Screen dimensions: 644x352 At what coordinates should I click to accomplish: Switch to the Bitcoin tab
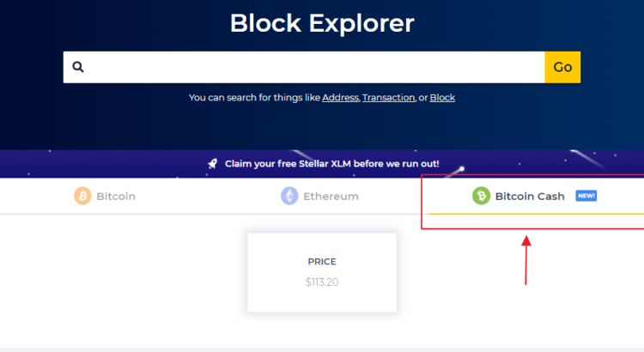tap(115, 196)
